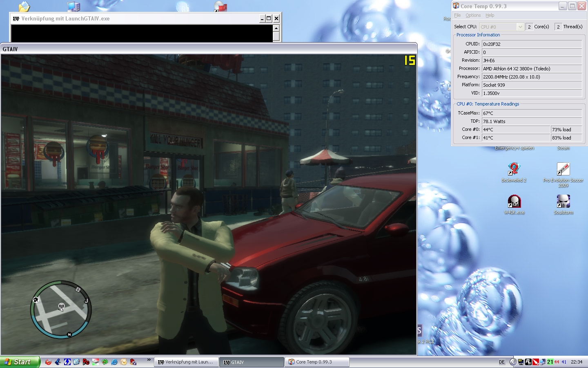
Task: Click the network connection tray icon
Action: [542, 362]
